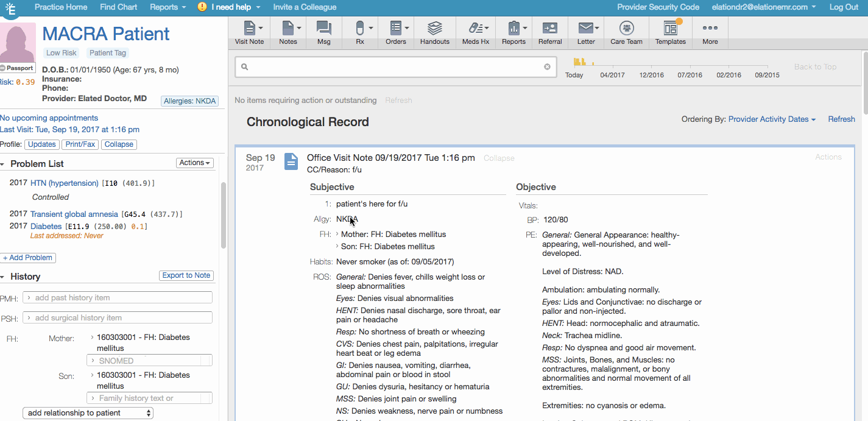The image size is (868, 421).
Task: Click the I need help warning icon
Action: click(x=202, y=7)
